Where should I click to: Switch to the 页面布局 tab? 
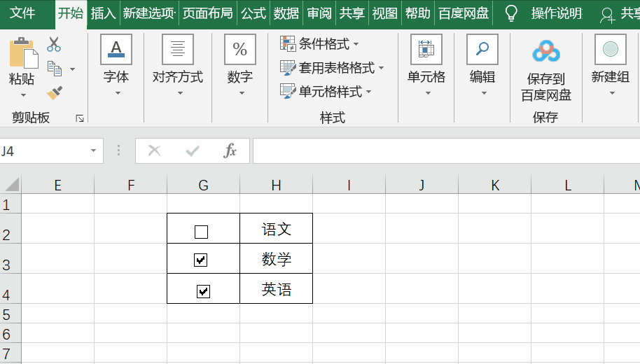tap(208, 13)
